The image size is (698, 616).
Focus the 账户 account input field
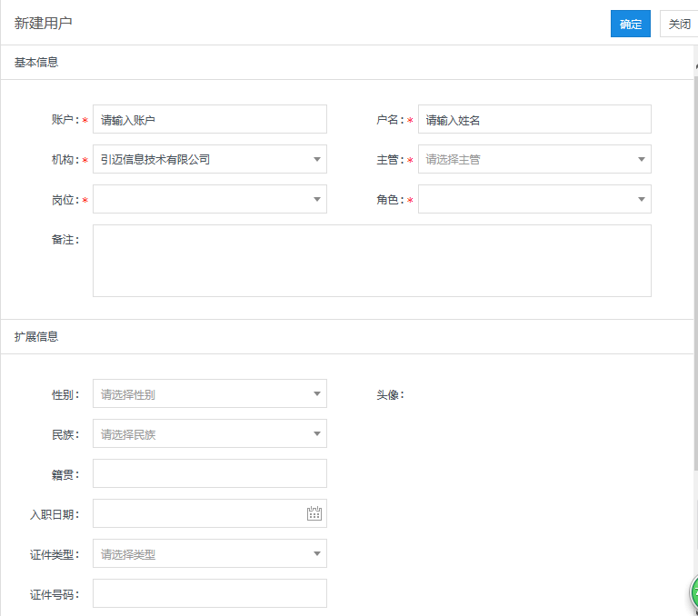pyautogui.click(x=210, y=119)
